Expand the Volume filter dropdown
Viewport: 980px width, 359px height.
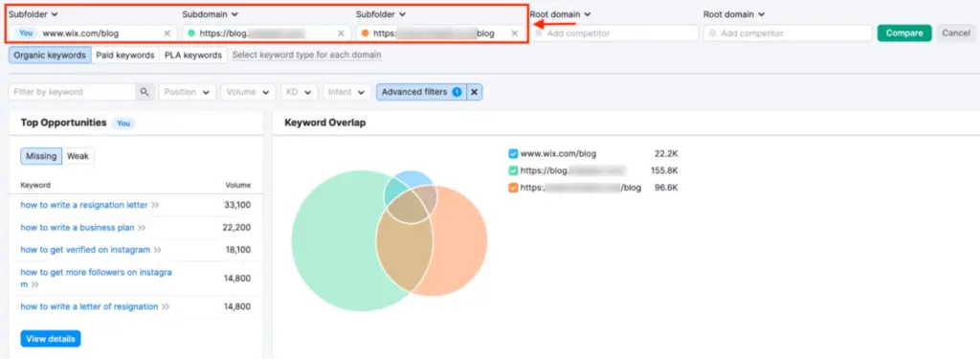point(248,92)
